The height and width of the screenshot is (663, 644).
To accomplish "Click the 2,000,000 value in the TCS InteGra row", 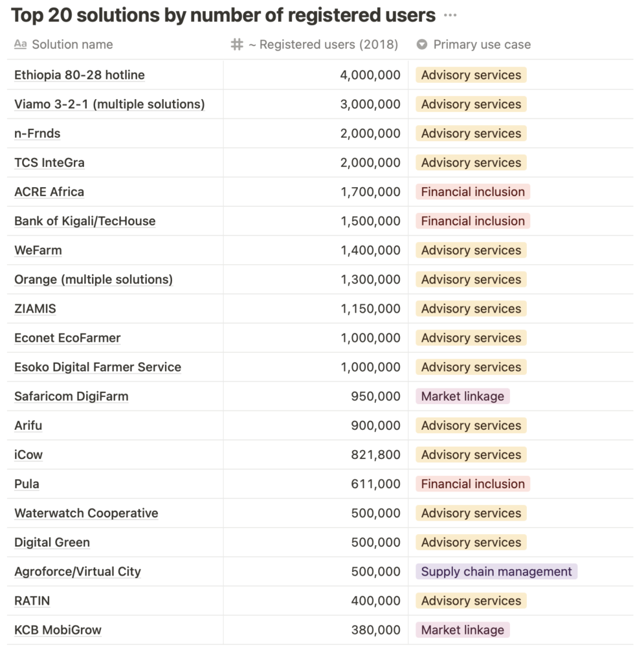I will click(x=370, y=163).
